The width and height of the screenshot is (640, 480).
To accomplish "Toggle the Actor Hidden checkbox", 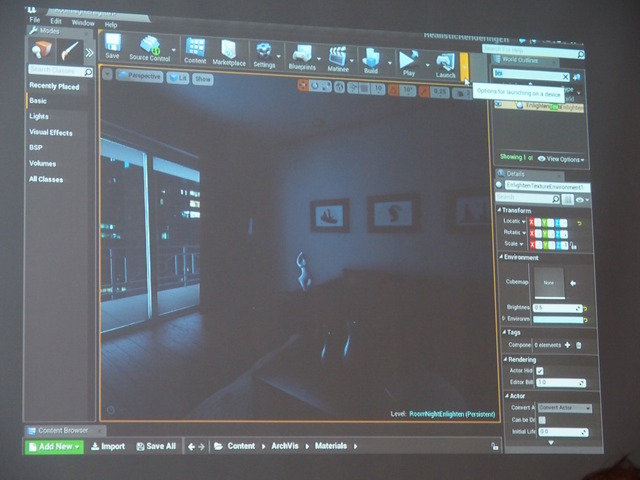I will click(540, 371).
